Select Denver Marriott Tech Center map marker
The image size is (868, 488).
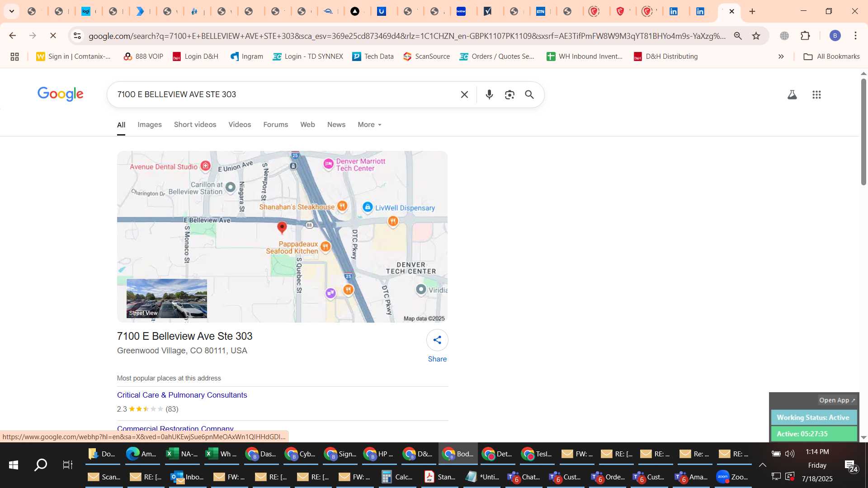(329, 164)
